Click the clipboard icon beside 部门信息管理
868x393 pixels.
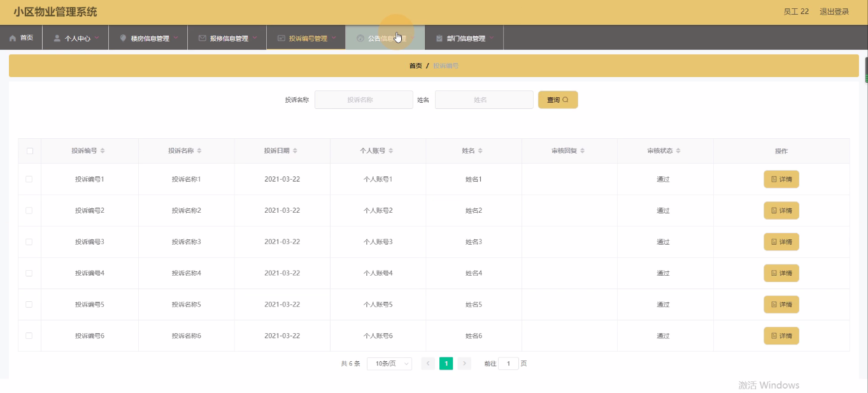(439, 38)
